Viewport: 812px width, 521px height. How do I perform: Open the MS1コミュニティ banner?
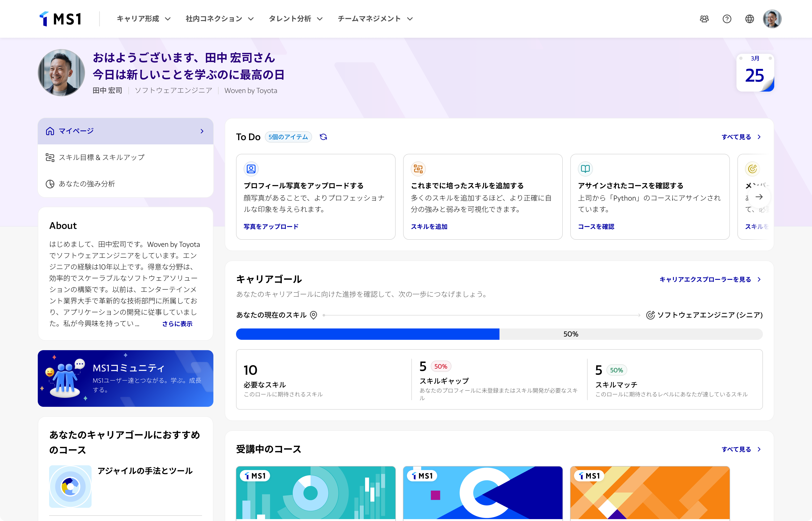point(126,378)
